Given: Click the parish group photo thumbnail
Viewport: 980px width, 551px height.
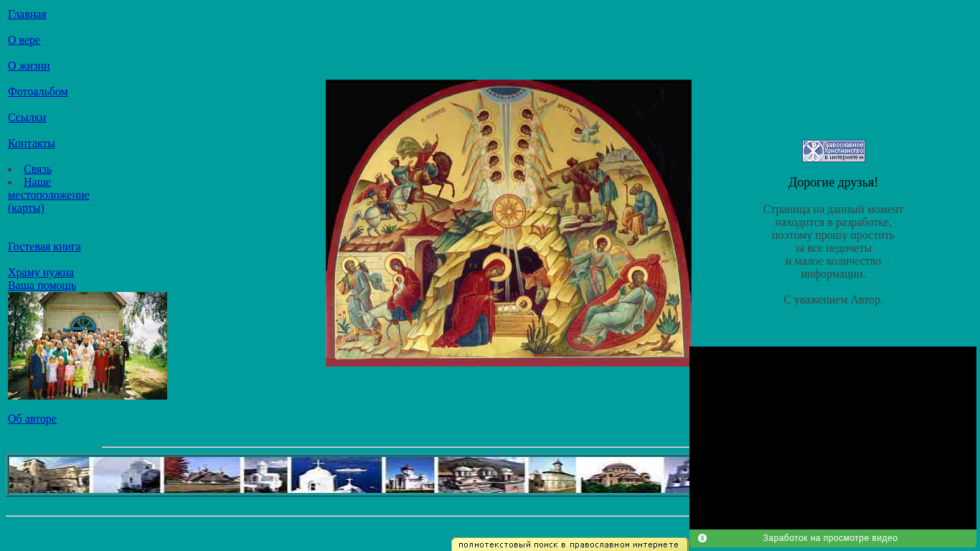Looking at the screenshot, I should point(88,346).
